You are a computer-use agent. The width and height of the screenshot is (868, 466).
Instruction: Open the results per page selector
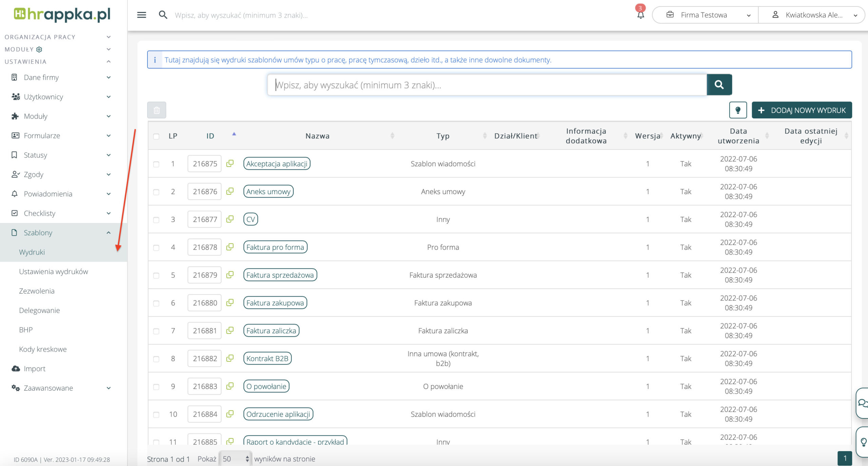pyautogui.click(x=235, y=459)
